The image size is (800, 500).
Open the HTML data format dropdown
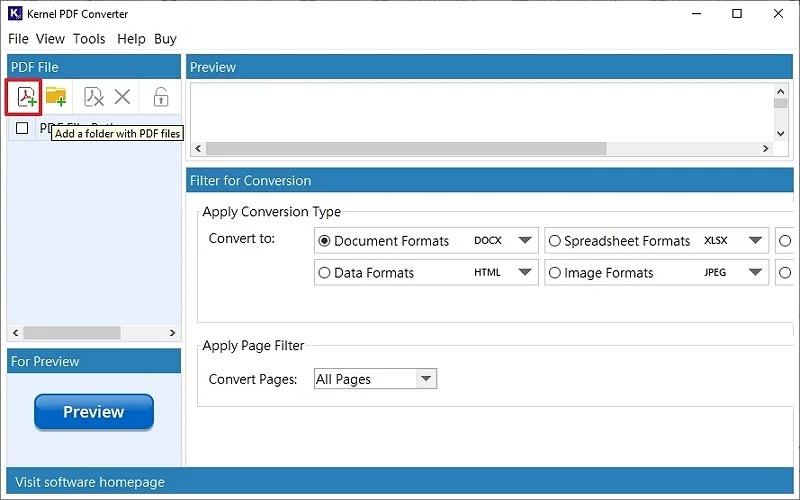(525, 272)
